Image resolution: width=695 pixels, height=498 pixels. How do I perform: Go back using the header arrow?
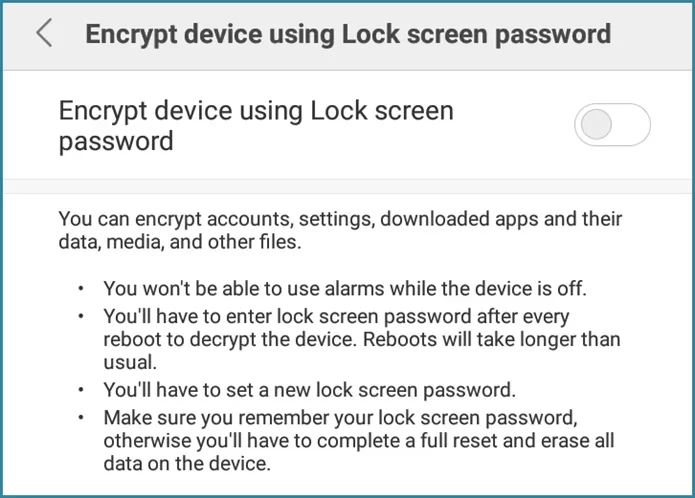pos(43,34)
